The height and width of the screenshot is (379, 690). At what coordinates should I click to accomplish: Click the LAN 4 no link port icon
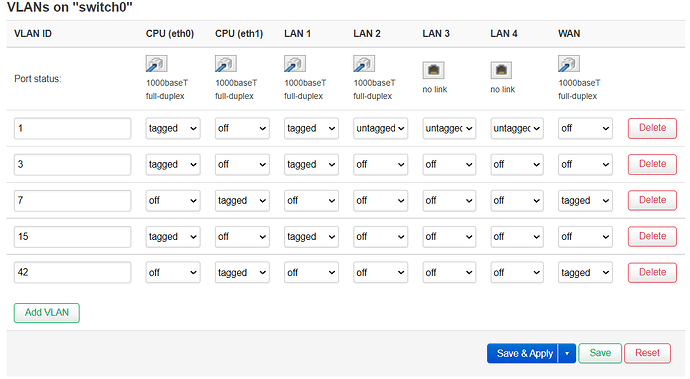pyautogui.click(x=501, y=70)
